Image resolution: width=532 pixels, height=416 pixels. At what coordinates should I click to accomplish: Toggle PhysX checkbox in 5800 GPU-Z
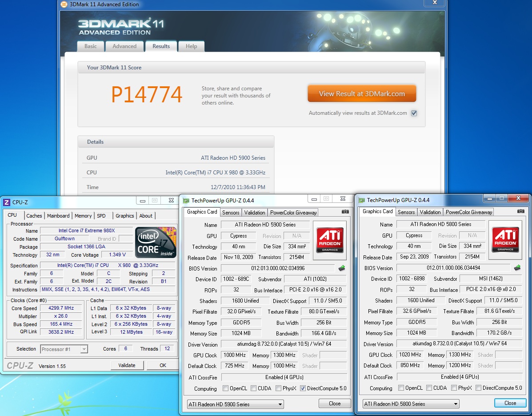(x=454, y=388)
